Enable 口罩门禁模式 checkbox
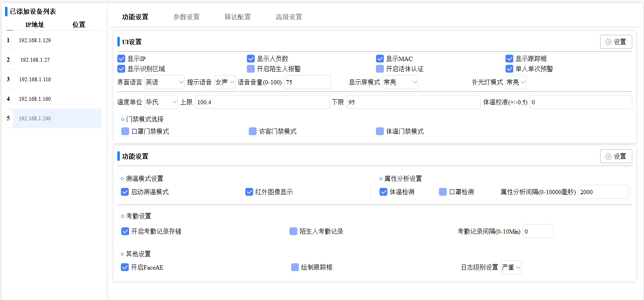The width and height of the screenshot is (644, 300). pyautogui.click(x=125, y=131)
